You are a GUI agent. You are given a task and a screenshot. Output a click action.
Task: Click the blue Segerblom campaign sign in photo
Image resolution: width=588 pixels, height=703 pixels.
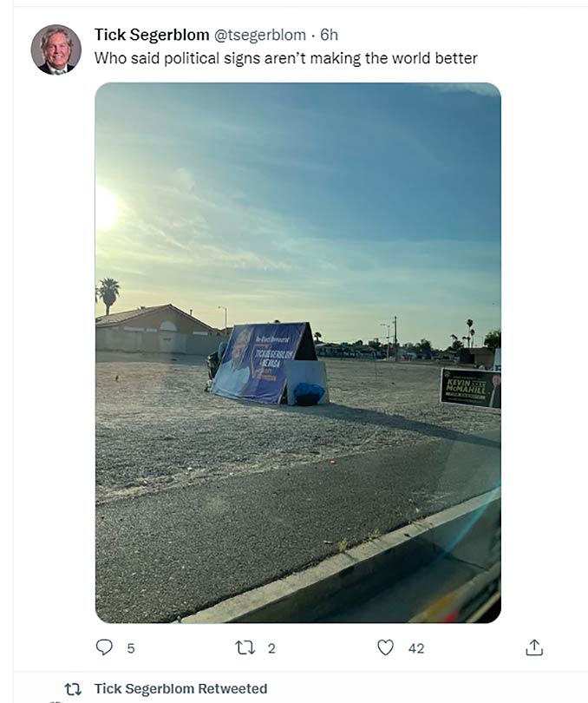point(260,362)
